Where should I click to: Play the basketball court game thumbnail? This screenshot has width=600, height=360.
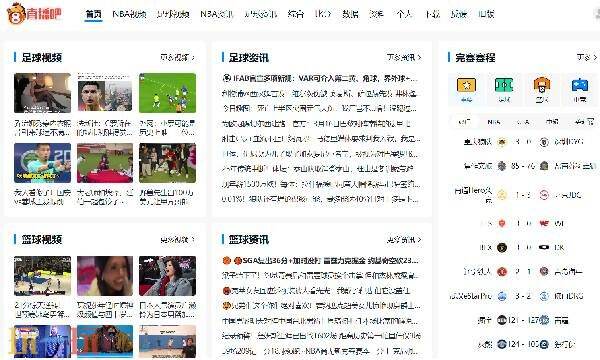point(42,276)
